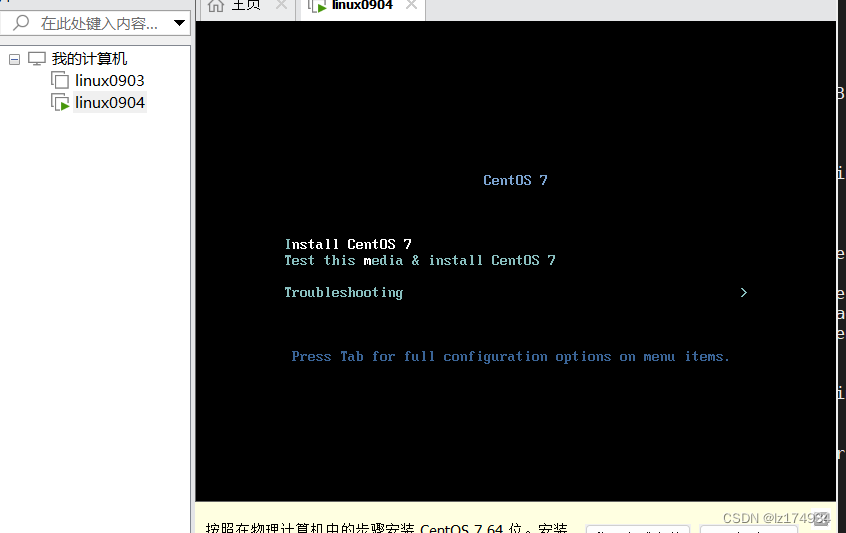Screen dimensions: 846x533
Task: Close the linux0904 tab
Action: click(x=411, y=5)
